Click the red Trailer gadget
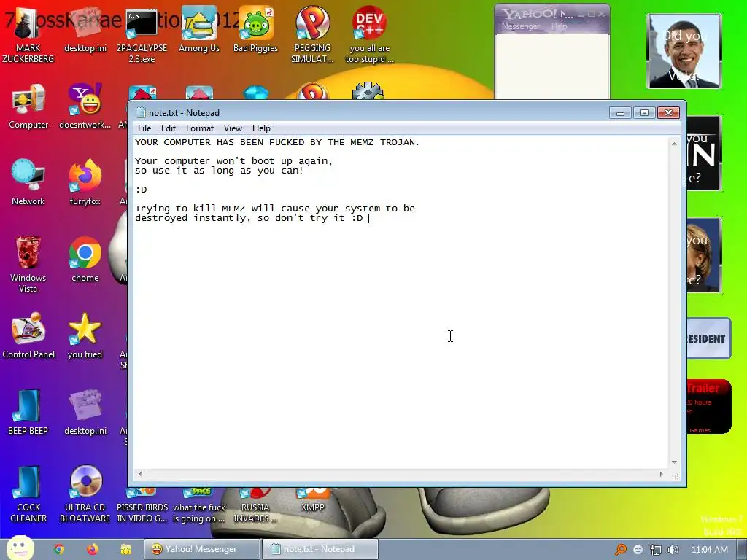The height and width of the screenshot is (560, 747). tap(709, 406)
